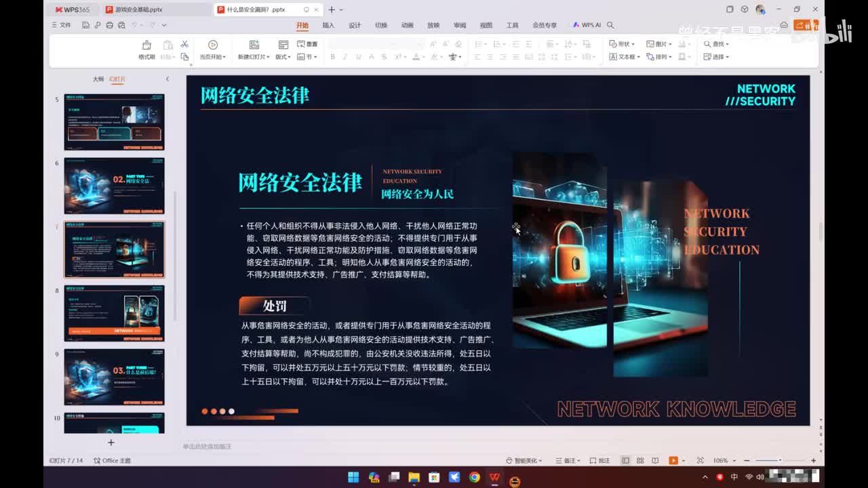Switch to reading view icon

(x=655, y=460)
